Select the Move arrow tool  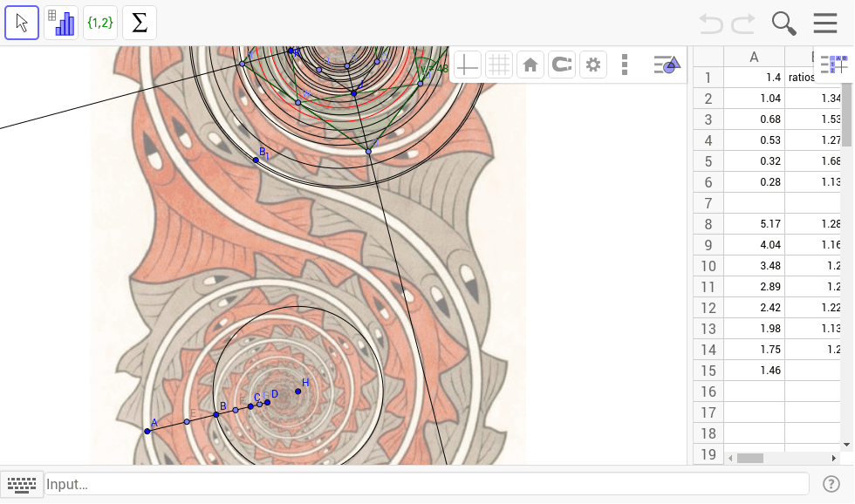[22, 23]
